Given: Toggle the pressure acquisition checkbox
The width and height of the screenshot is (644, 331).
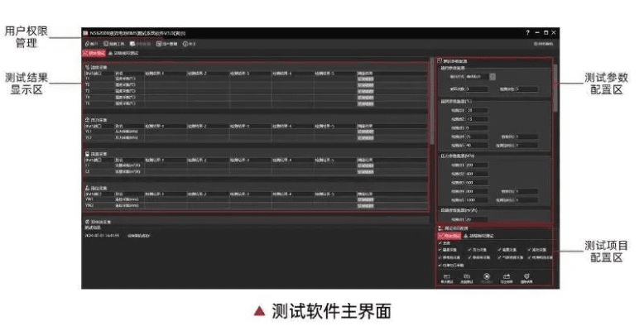Looking at the screenshot, I should coord(470,250).
